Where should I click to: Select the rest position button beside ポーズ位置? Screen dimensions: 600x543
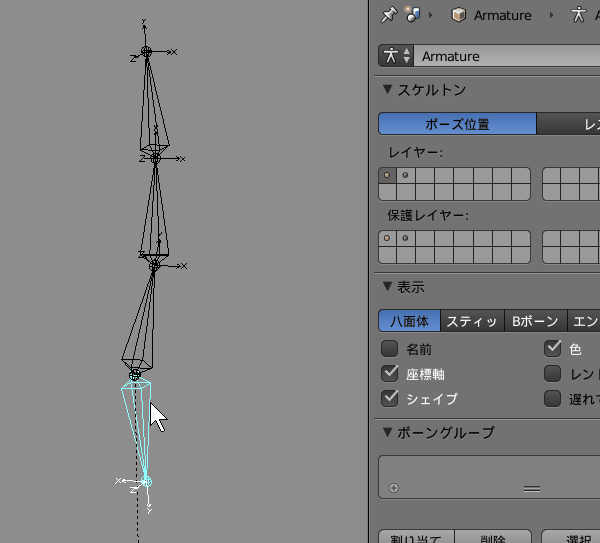click(568, 124)
